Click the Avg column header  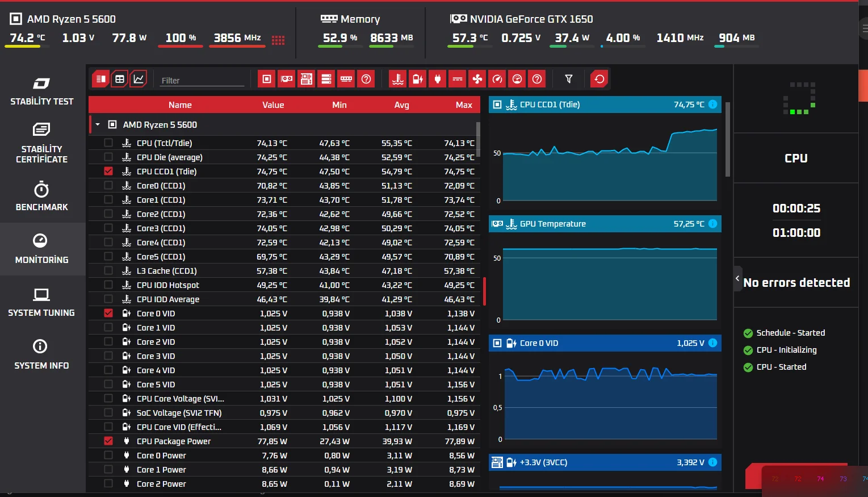point(401,105)
